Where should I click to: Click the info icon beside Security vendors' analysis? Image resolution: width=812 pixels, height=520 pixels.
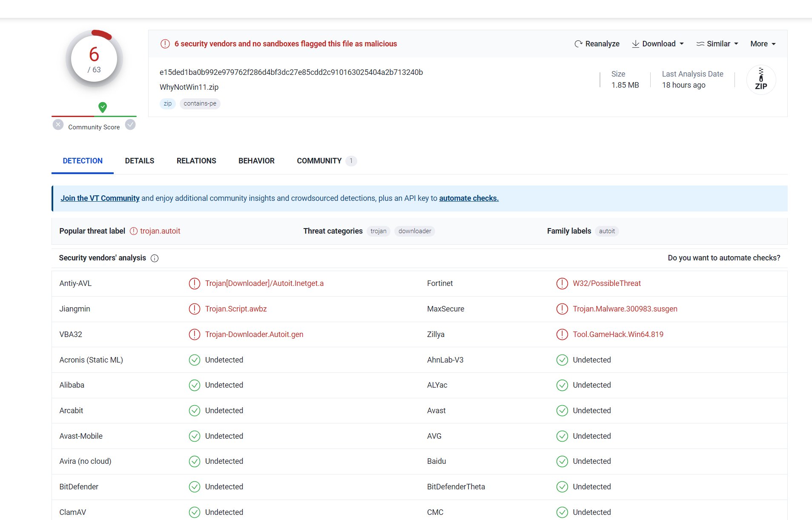coord(155,258)
